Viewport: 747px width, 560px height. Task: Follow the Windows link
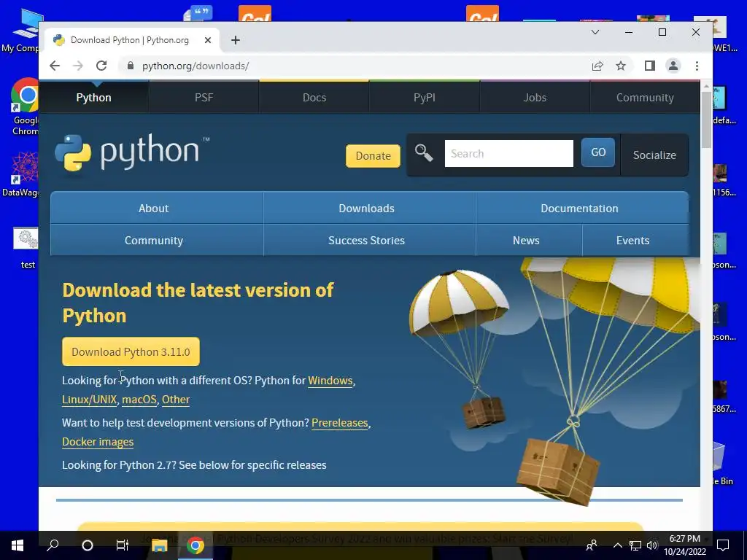tap(330, 381)
